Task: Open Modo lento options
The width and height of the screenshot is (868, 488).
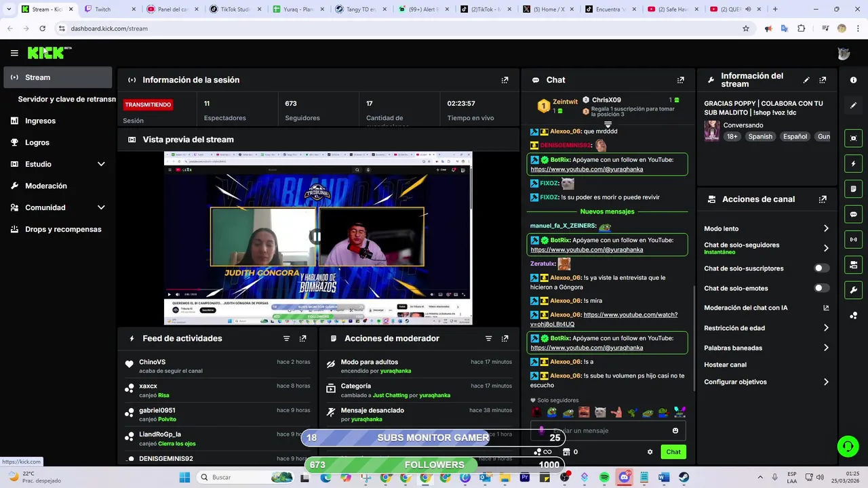Action: pyautogui.click(x=826, y=229)
